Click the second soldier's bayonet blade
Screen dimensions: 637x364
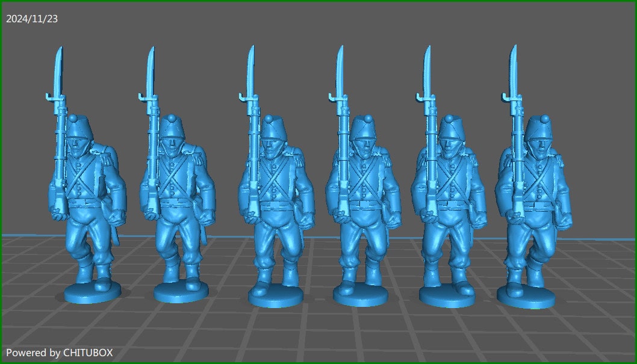pos(150,69)
